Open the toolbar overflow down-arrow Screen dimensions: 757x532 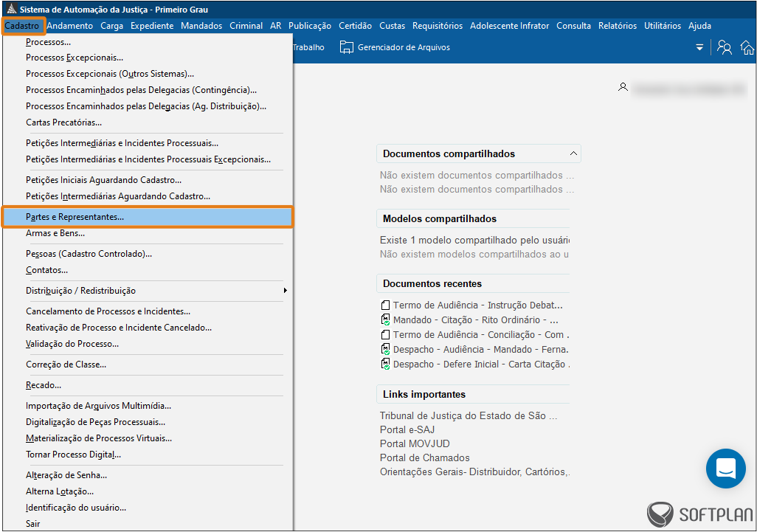[699, 47]
